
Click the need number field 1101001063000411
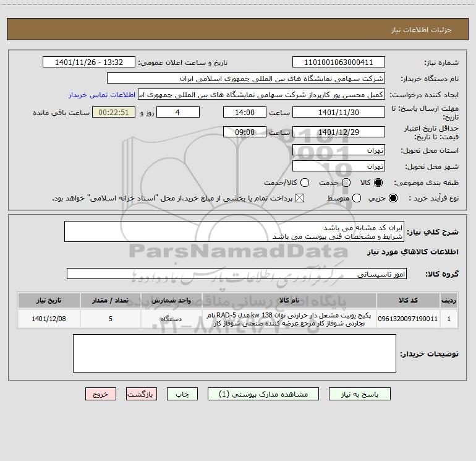(x=339, y=62)
